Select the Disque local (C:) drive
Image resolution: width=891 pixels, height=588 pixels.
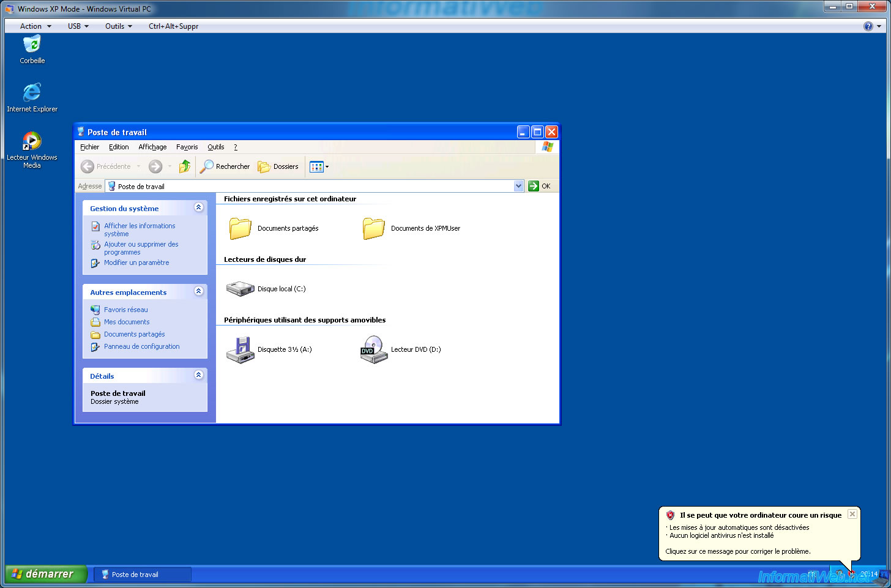(266, 289)
